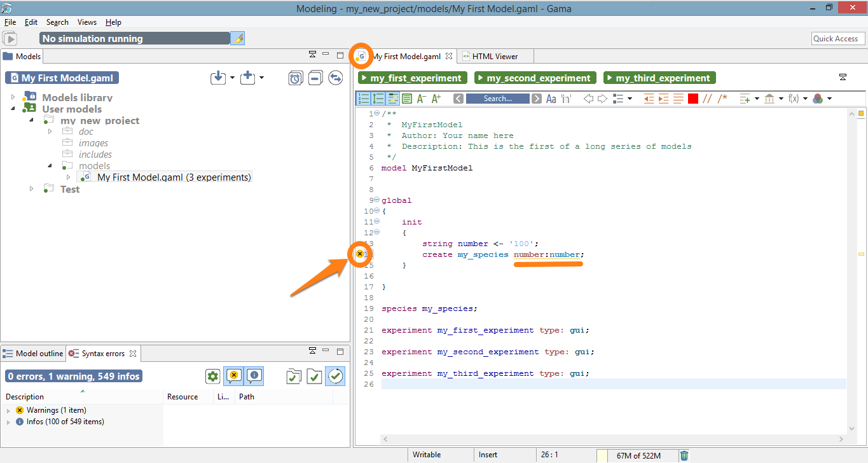The width and height of the screenshot is (868, 463).
Task: Click the shift right indent icon
Action: (x=663, y=99)
